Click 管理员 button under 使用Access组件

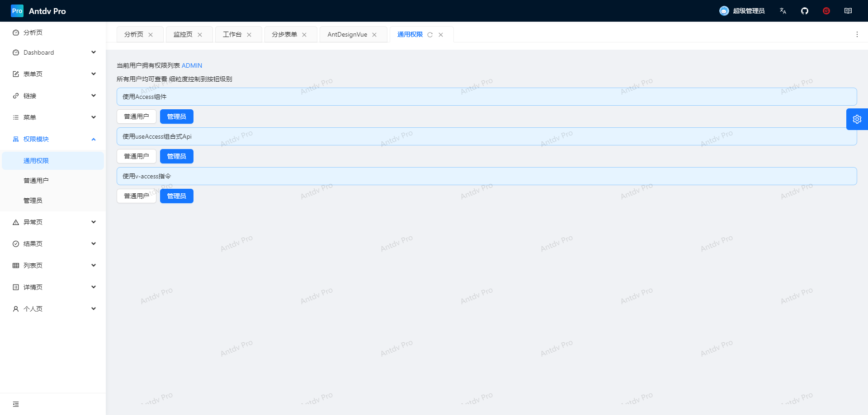click(x=176, y=117)
